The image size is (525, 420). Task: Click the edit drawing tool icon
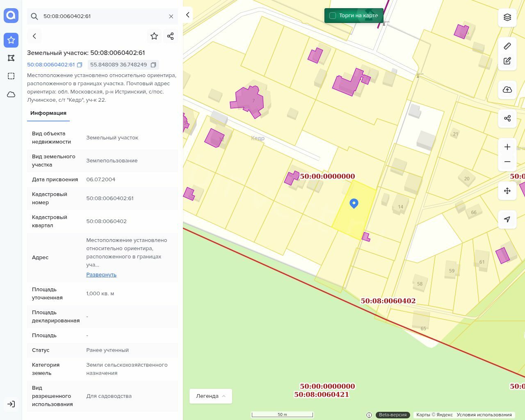tap(507, 61)
